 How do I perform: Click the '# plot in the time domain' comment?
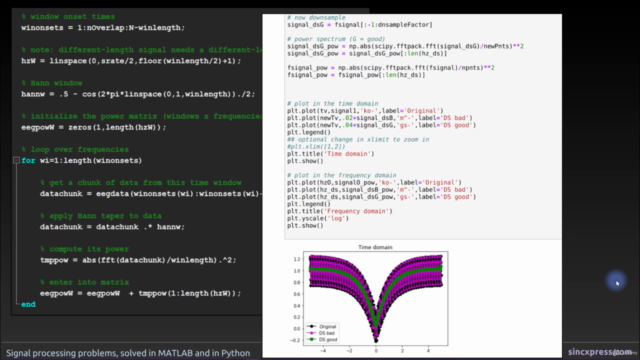coord(333,104)
